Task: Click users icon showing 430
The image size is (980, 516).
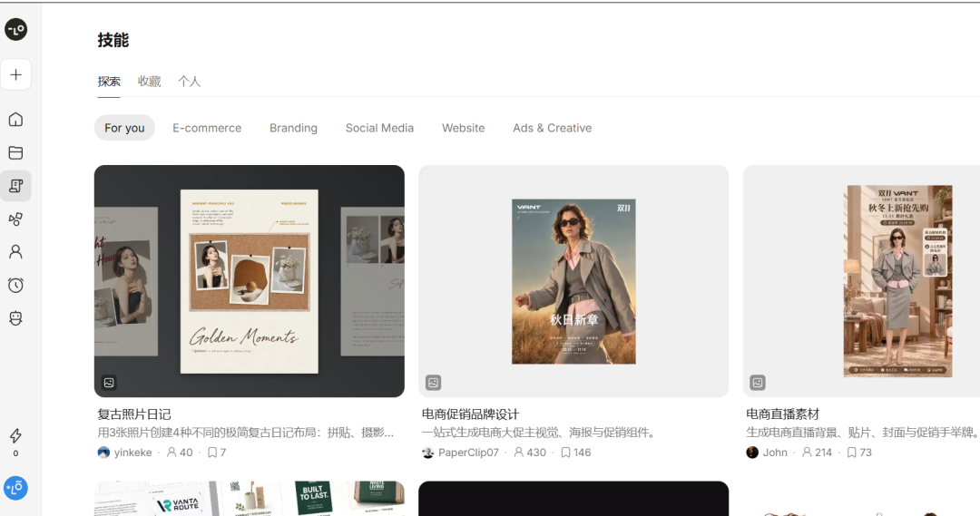Action: click(519, 453)
